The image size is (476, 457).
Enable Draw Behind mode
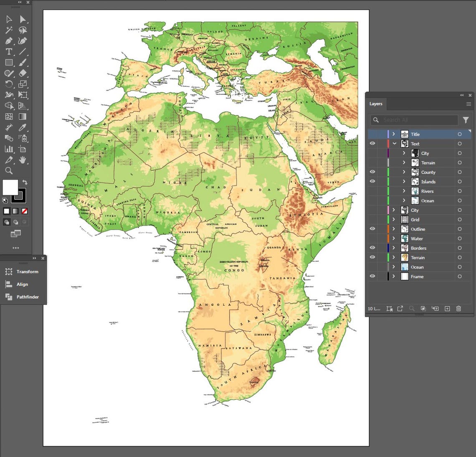click(x=15, y=222)
